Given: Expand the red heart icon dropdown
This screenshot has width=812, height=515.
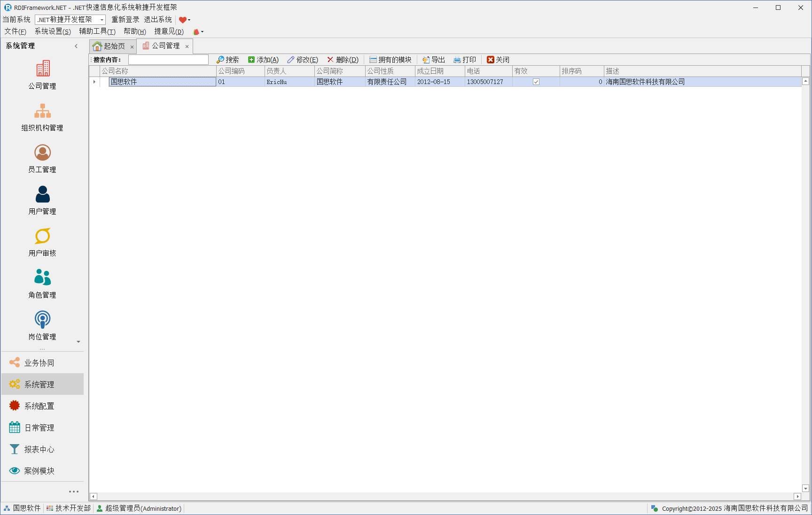Looking at the screenshot, I should click(x=189, y=20).
